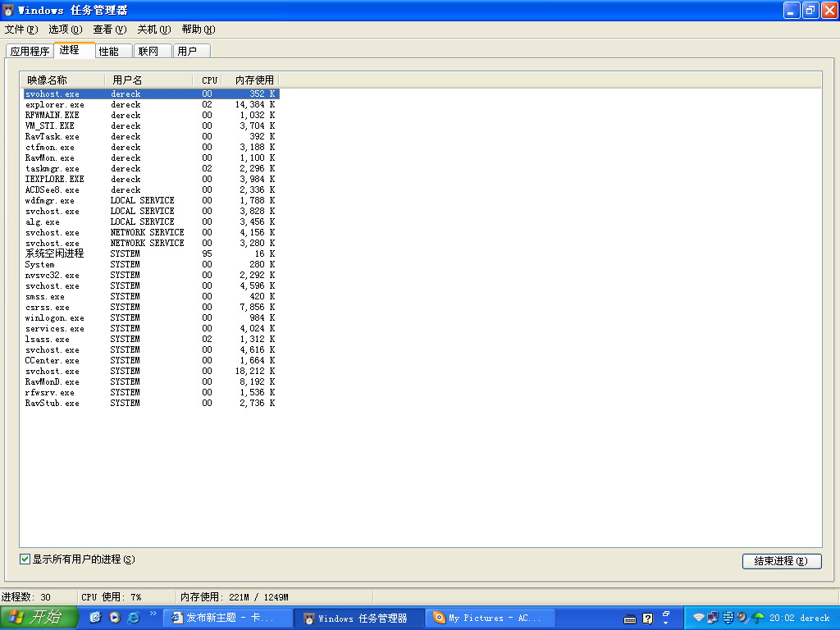Select the nvsvc32.exe process row
The image size is (840, 630).
point(151,275)
